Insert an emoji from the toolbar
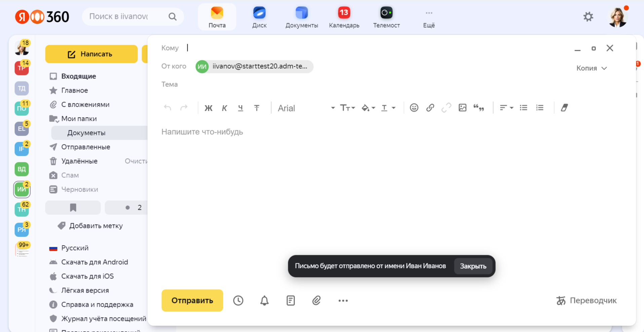Image resolution: width=644 pixels, height=332 pixels. [x=414, y=108]
